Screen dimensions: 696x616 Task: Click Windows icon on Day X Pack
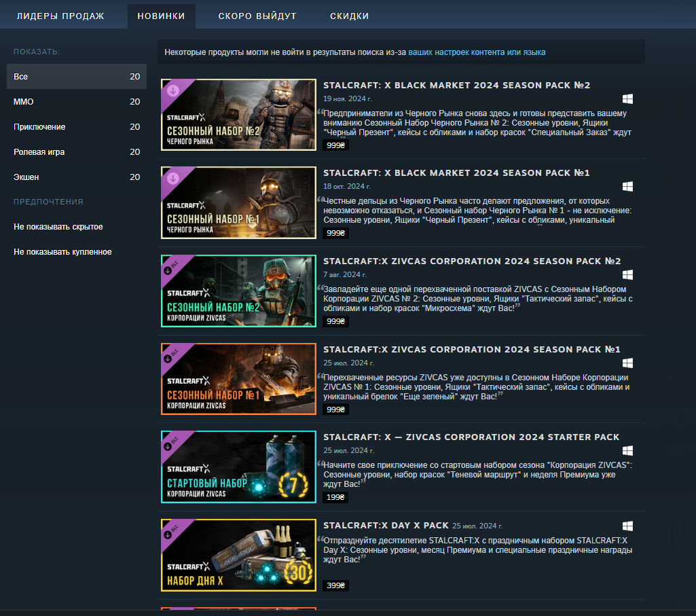click(x=627, y=526)
